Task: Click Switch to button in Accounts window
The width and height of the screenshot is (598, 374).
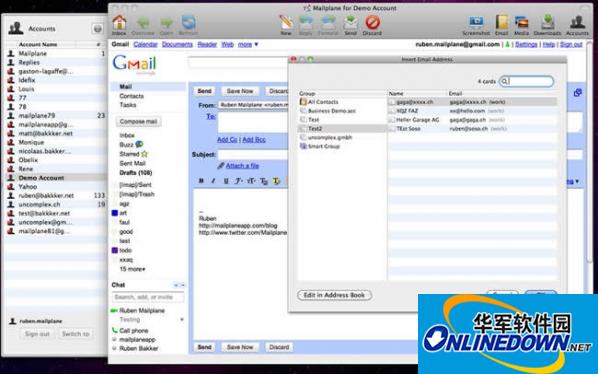Action: (76, 334)
